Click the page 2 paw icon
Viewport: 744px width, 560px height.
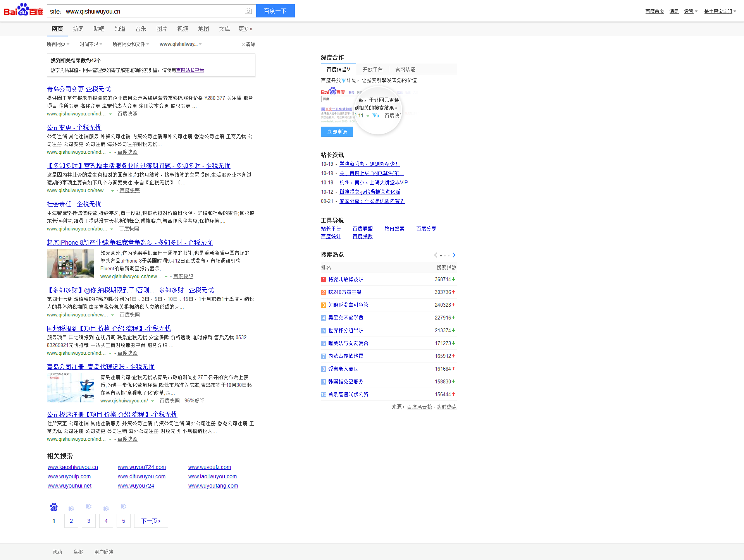(x=71, y=508)
